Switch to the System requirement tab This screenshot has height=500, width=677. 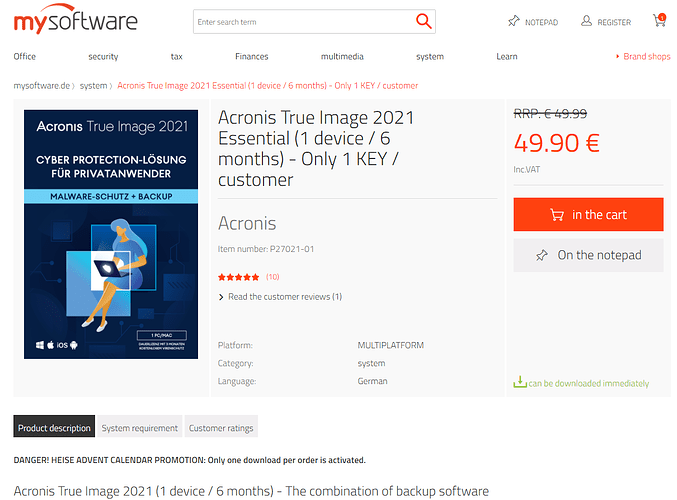pos(139,426)
